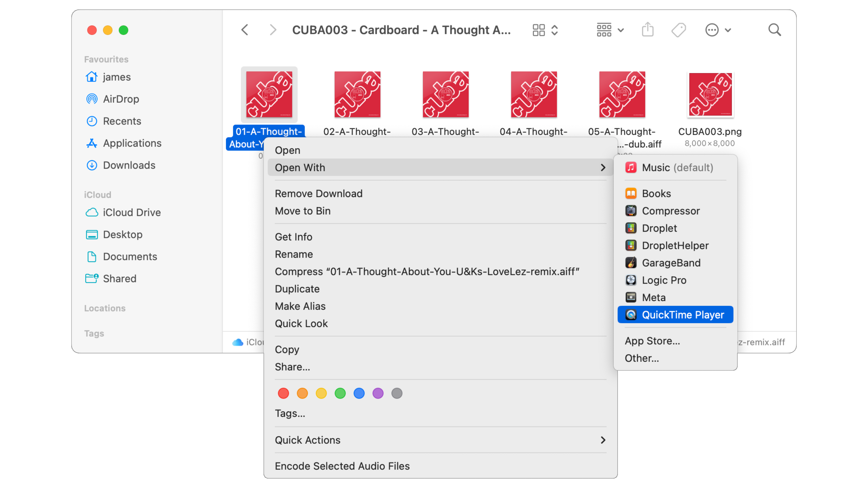The width and height of the screenshot is (868, 488).
Task: Choose Get Info
Action: 440,237
